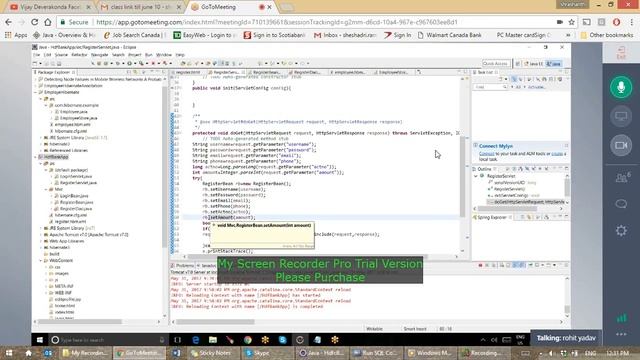Expand Referenced Libraries node
The height and width of the screenshot is (360, 640).
coord(41,151)
